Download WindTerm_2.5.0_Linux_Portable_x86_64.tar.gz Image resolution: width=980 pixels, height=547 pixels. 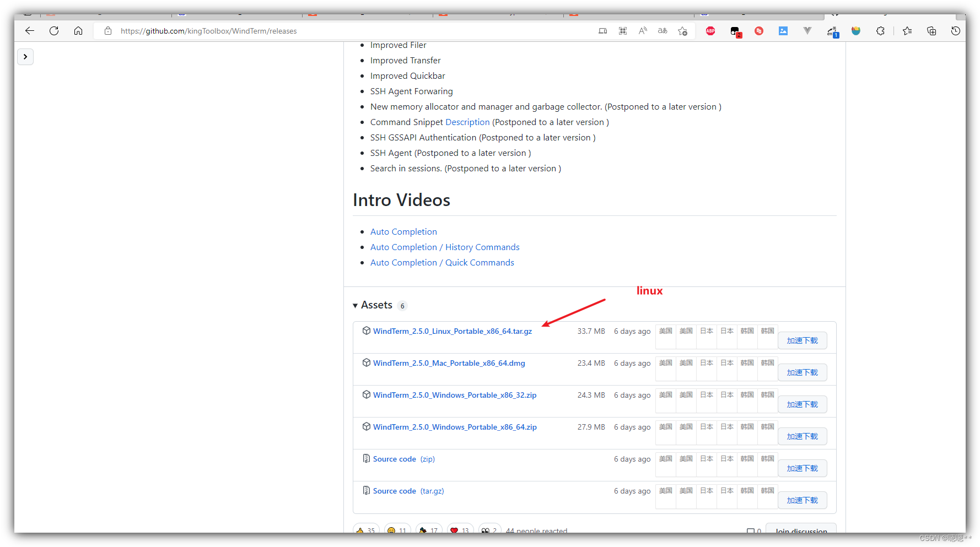453,331
